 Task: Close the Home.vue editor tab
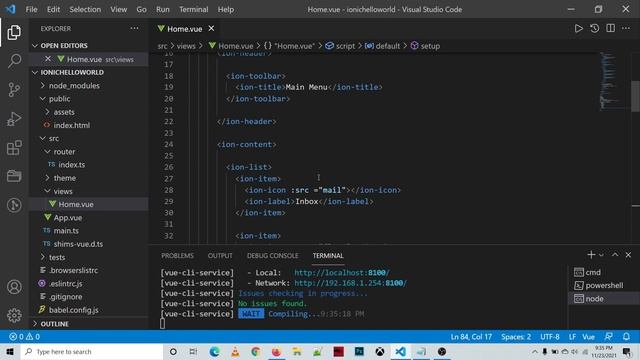211,29
